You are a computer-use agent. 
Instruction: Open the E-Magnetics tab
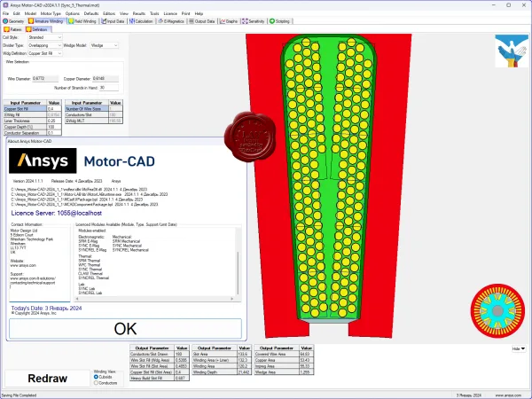[171, 21]
